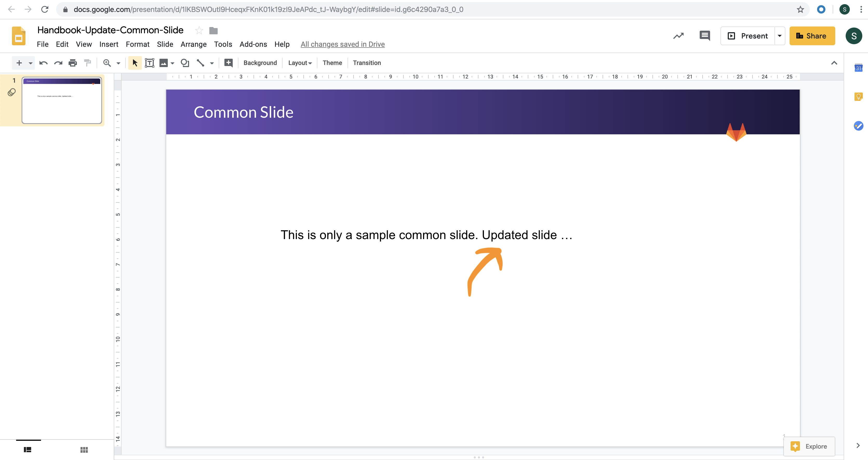
Task: Open the zoom level dropdown arrow
Action: tap(118, 63)
